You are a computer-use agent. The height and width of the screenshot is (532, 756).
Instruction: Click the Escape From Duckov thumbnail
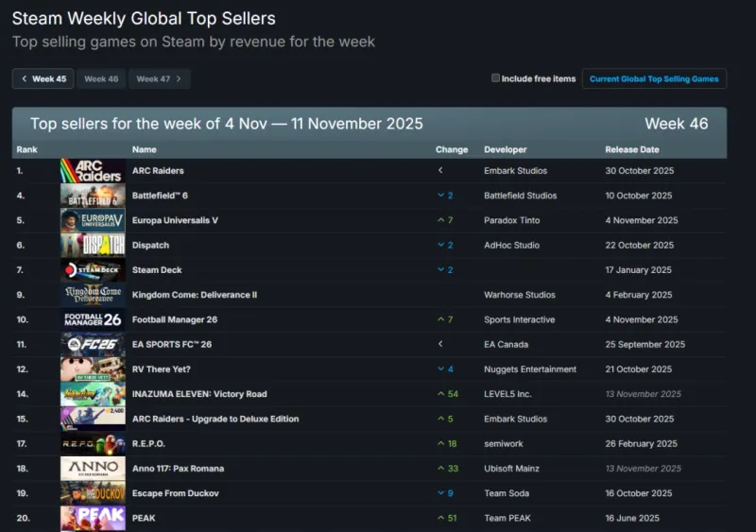[93, 493]
